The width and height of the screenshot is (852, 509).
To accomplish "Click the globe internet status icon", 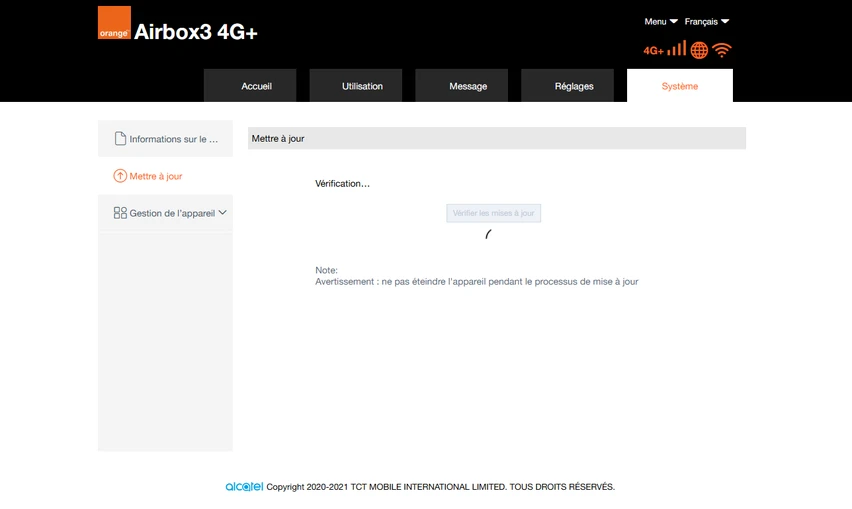I will [699, 50].
